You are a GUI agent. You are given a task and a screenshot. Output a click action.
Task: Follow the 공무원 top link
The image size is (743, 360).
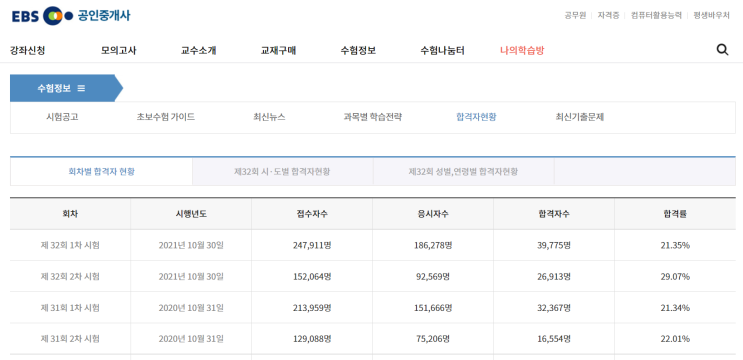(x=575, y=15)
